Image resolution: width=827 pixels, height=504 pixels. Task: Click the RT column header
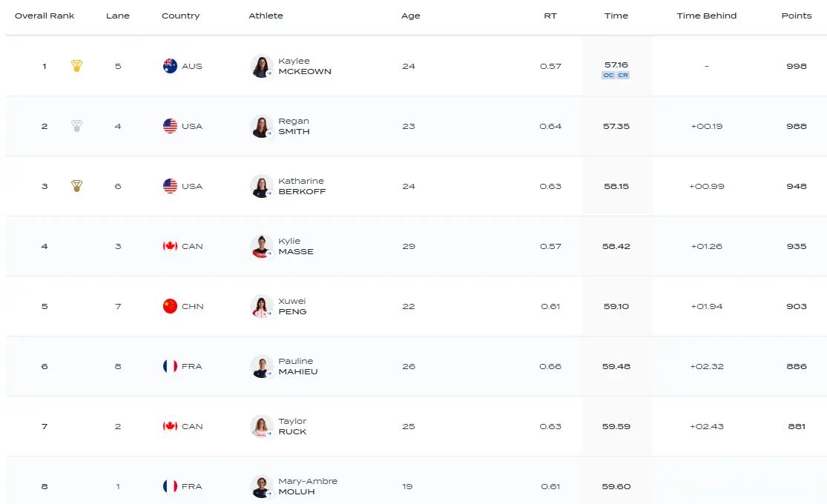click(550, 16)
